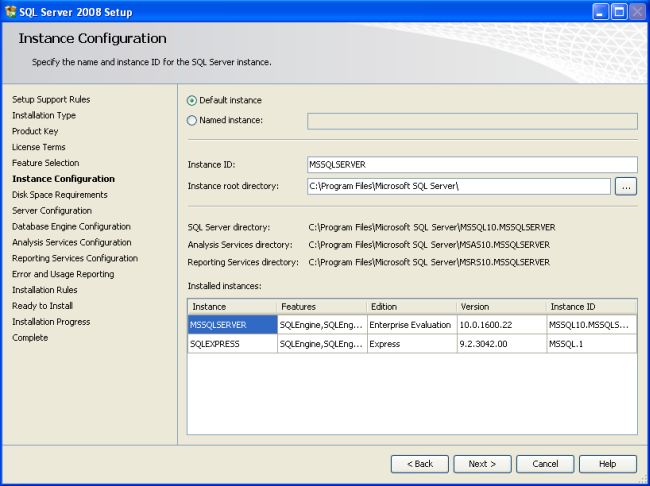Click the Cancel button
Viewport: 650px width, 486px height.
[x=545, y=464]
